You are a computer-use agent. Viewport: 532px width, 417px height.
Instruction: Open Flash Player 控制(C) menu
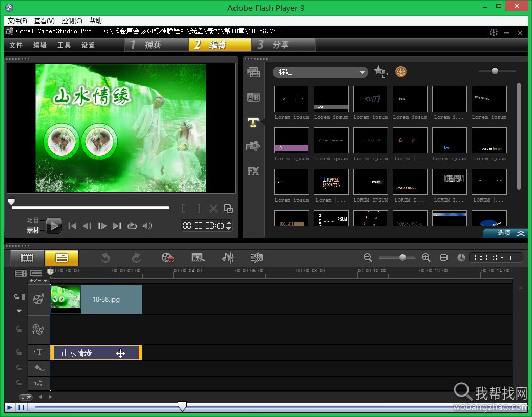point(72,20)
